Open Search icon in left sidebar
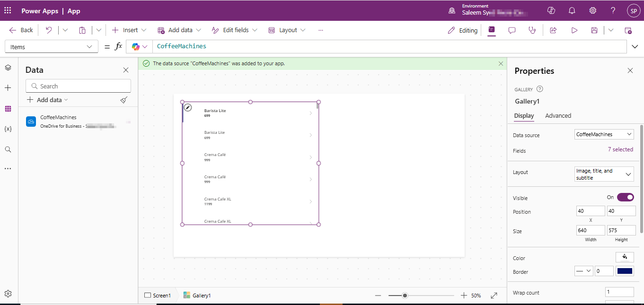This screenshot has width=644, height=305. coord(8,149)
